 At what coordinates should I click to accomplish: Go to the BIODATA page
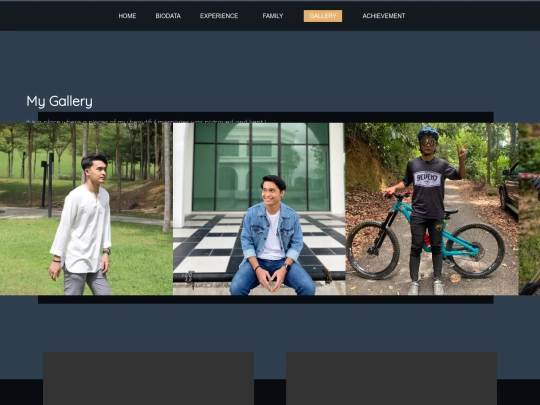[x=168, y=16]
